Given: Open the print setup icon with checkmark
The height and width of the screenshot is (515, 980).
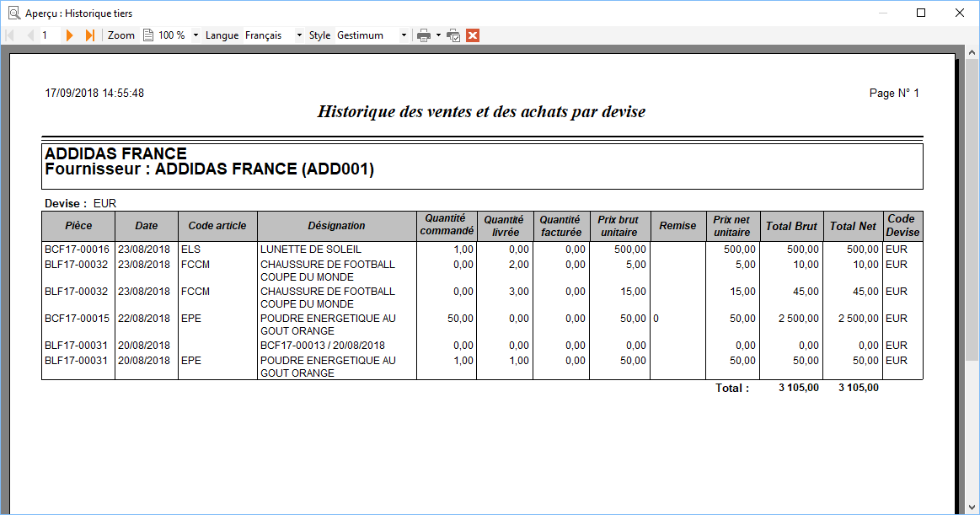Looking at the screenshot, I should pyautogui.click(x=453, y=35).
